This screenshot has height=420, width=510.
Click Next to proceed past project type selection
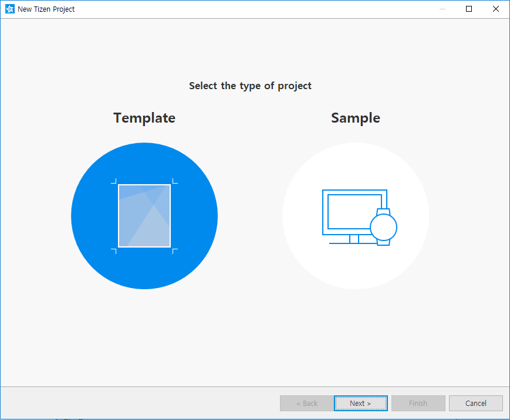coord(360,403)
